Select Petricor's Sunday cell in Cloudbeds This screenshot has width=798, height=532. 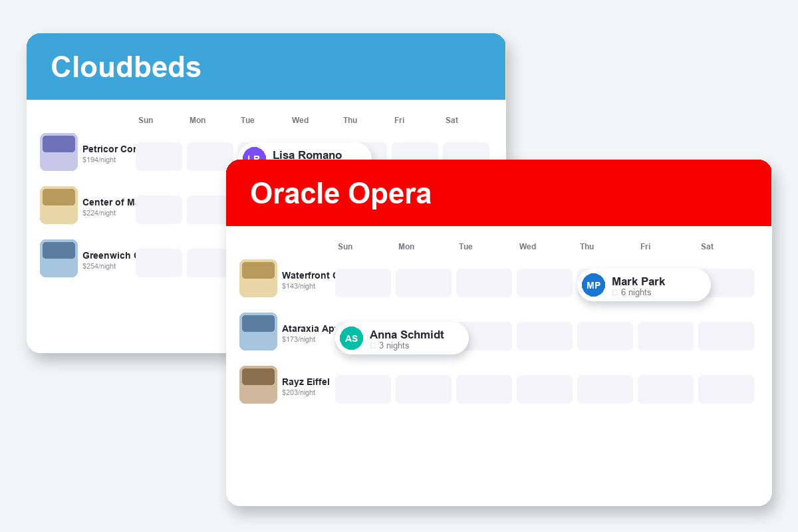(x=159, y=156)
